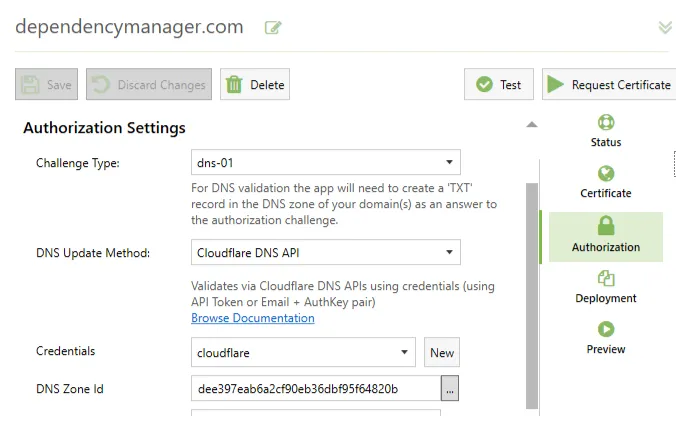
Task: Select the Authorization tab with padlock icon
Action: [605, 236]
